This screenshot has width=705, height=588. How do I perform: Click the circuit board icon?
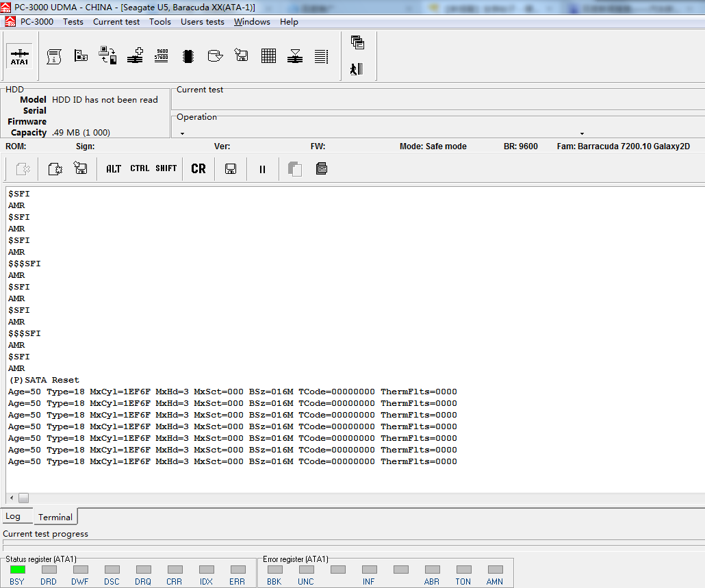tap(81, 55)
